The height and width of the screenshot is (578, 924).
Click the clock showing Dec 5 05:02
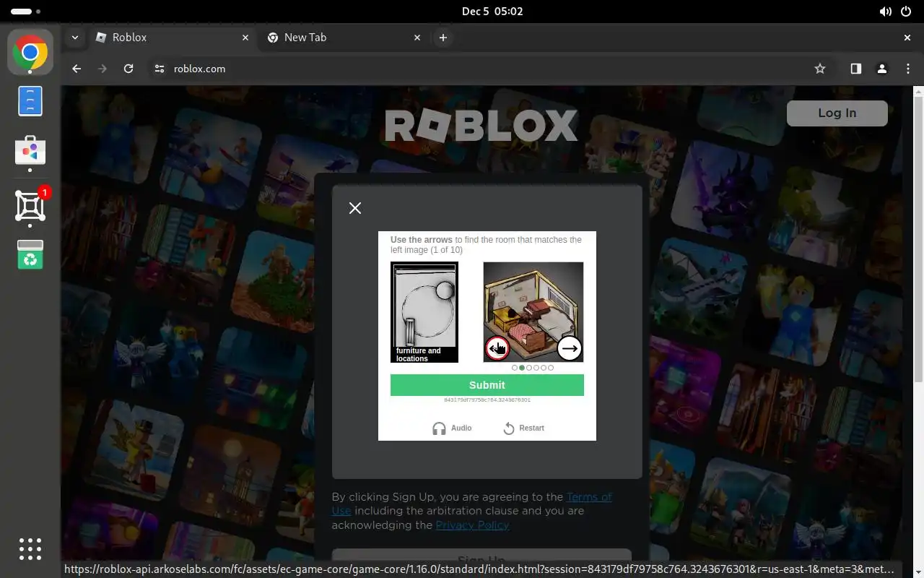[492, 12]
